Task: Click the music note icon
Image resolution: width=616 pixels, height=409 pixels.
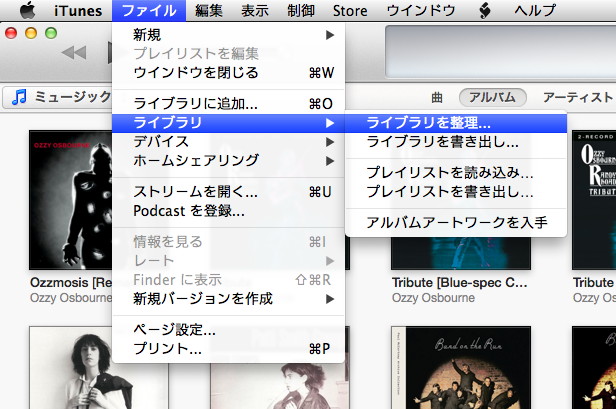Action: point(19,97)
